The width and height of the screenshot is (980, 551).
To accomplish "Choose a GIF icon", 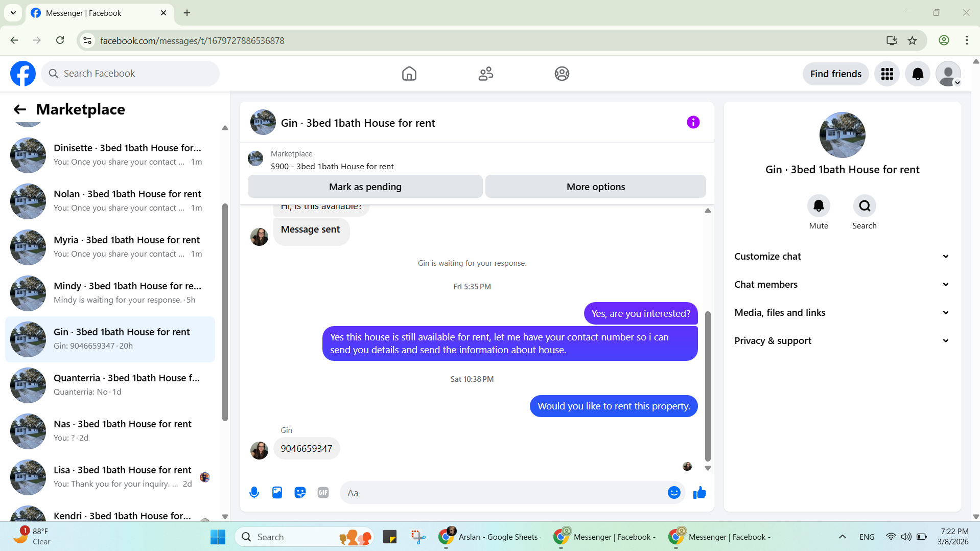I will 323,493.
